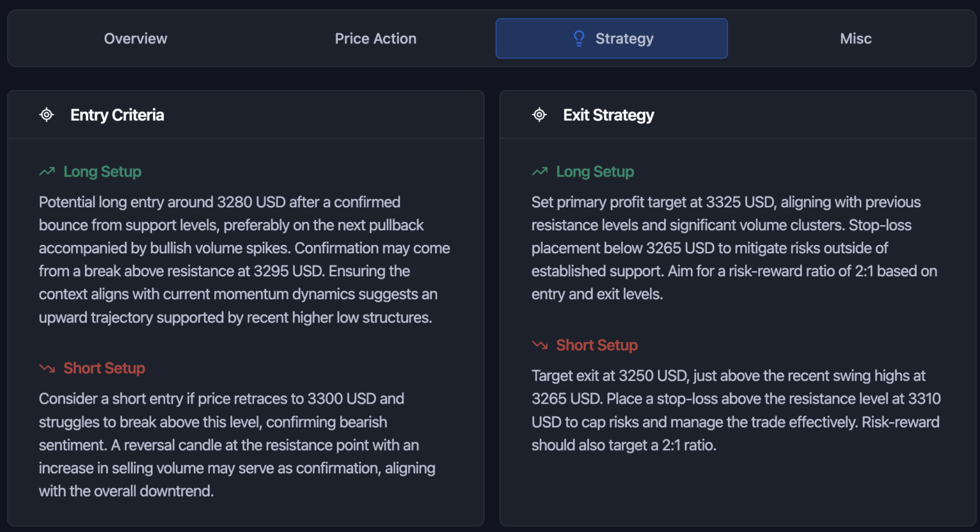Click the Target exit 3250 USD paragraph
Screen dimensions: 980x532
736,410
